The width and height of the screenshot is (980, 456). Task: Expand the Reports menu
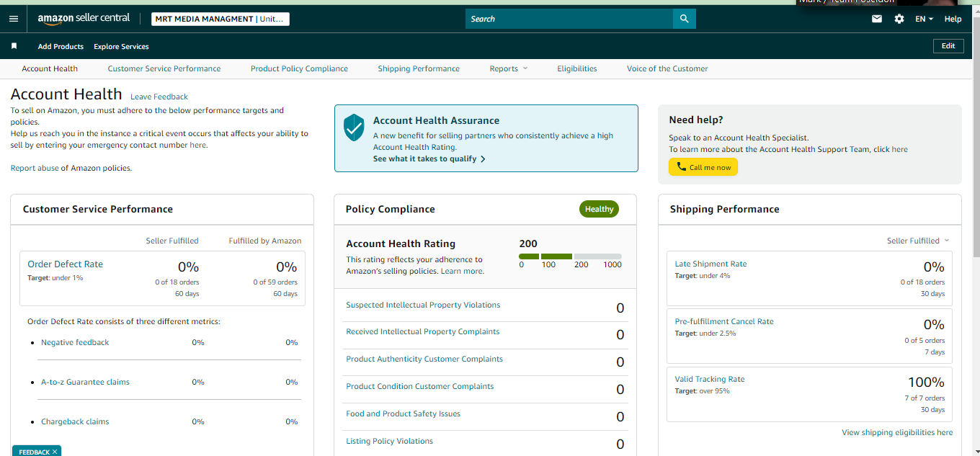click(509, 68)
